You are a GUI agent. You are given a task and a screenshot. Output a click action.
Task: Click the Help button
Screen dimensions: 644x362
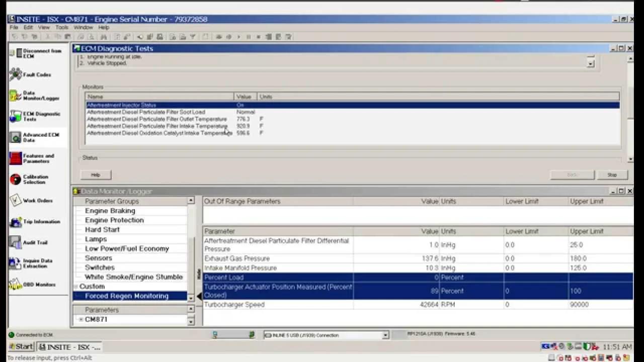pyautogui.click(x=95, y=174)
